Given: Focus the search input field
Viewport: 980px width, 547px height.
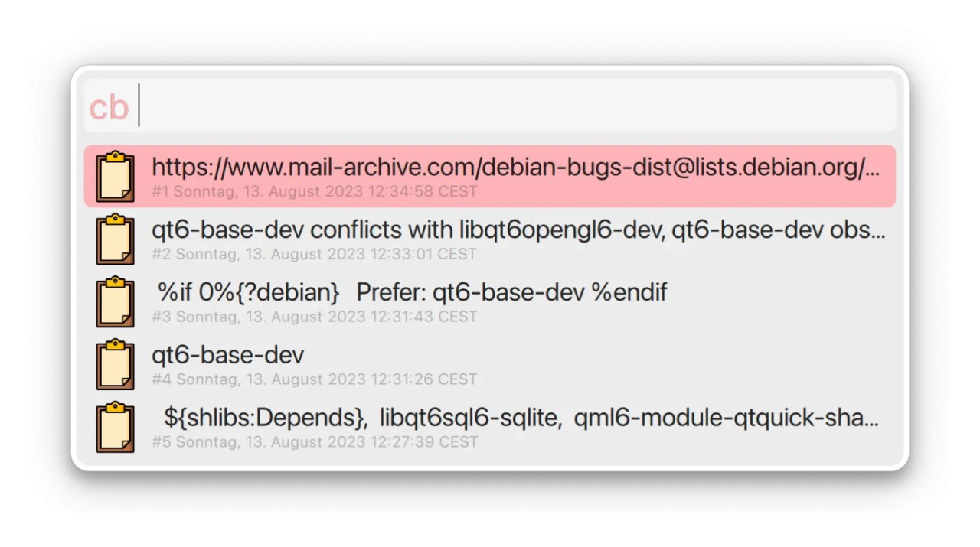Looking at the screenshot, I should click(513, 106).
